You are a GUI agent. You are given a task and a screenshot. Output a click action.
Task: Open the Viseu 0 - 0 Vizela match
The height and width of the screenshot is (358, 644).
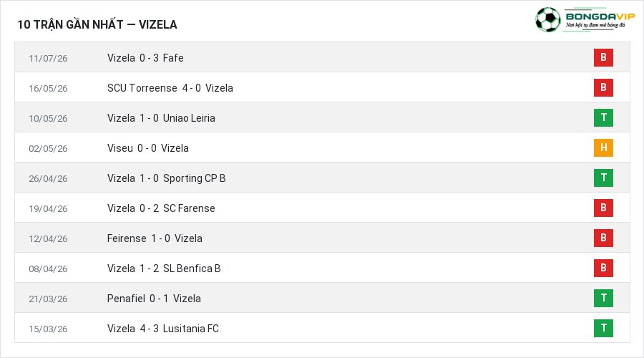[x=148, y=148]
